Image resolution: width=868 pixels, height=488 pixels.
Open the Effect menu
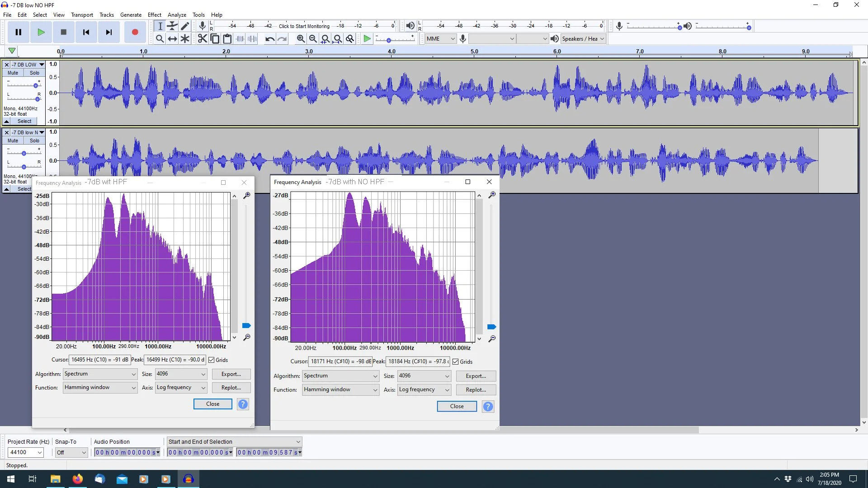point(154,14)
